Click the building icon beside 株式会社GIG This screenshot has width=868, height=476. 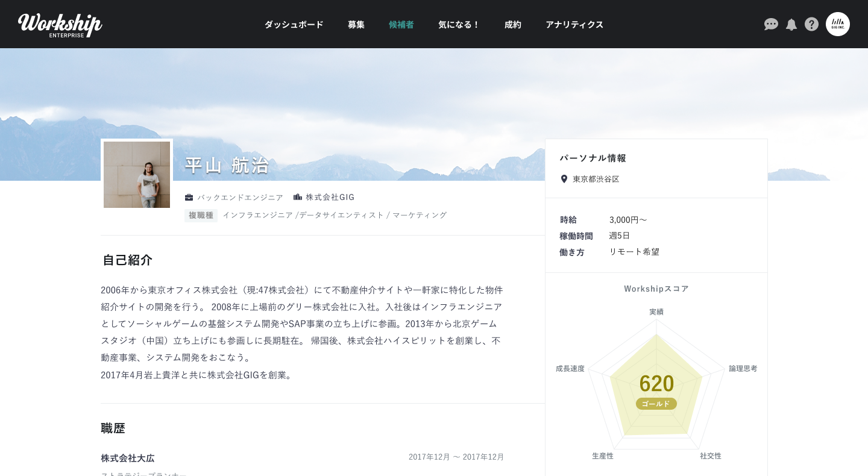click(x=298, y=197)
